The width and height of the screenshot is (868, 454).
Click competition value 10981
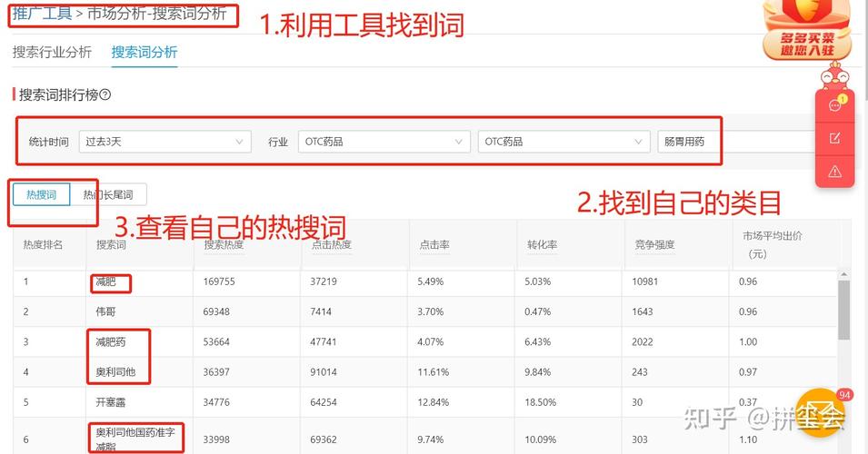(645, 281)
